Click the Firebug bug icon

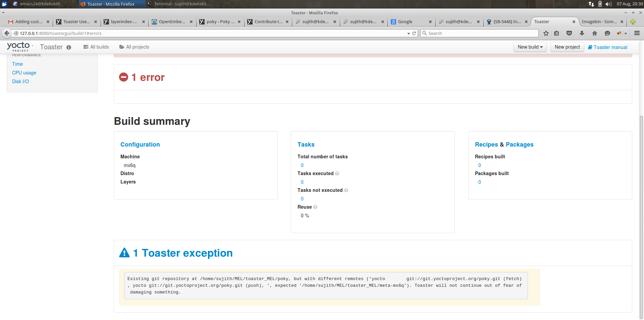(619, 33)
